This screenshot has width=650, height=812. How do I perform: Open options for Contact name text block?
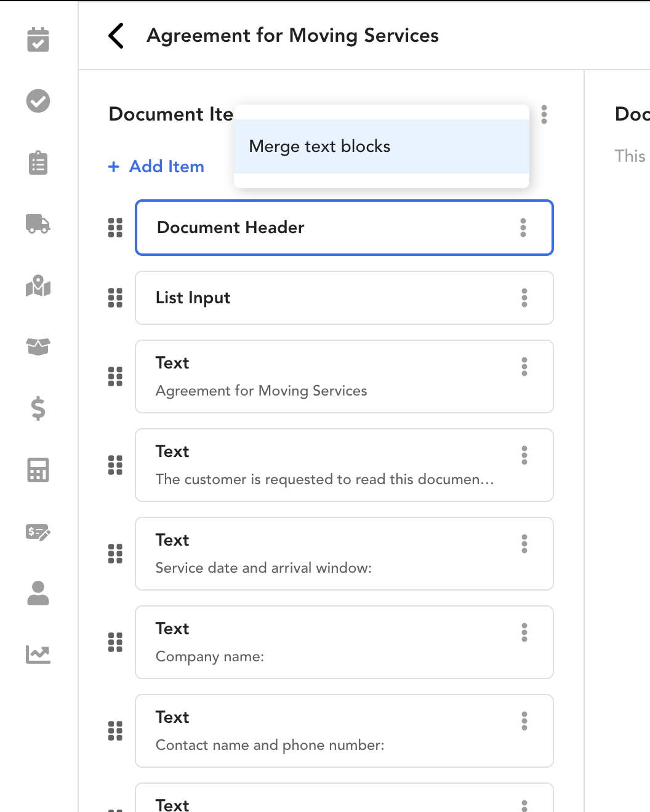[x=524, y=721]
